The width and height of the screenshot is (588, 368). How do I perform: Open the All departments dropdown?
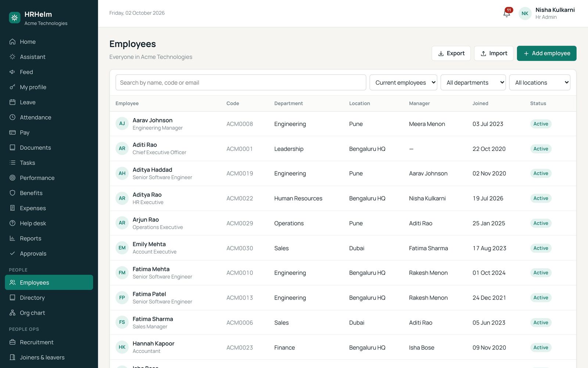473,82
